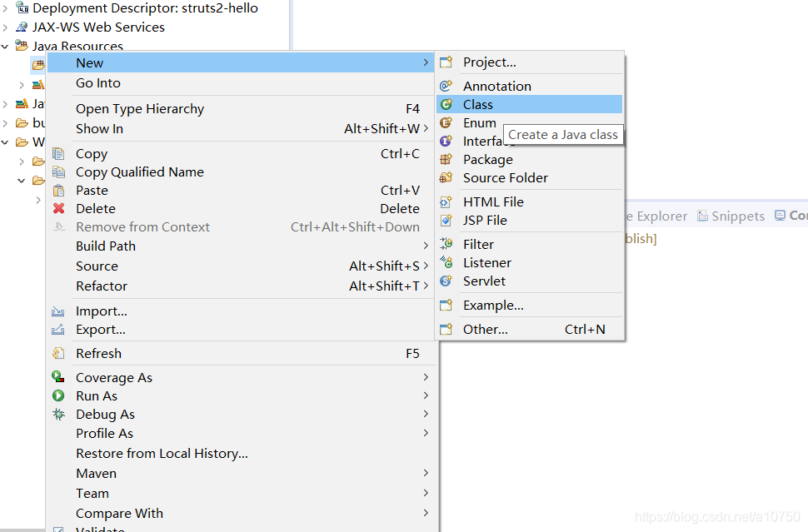Choose Copy Qualified Name entry
This screenshot has height=532, width=808.
[x=240, y=172]
